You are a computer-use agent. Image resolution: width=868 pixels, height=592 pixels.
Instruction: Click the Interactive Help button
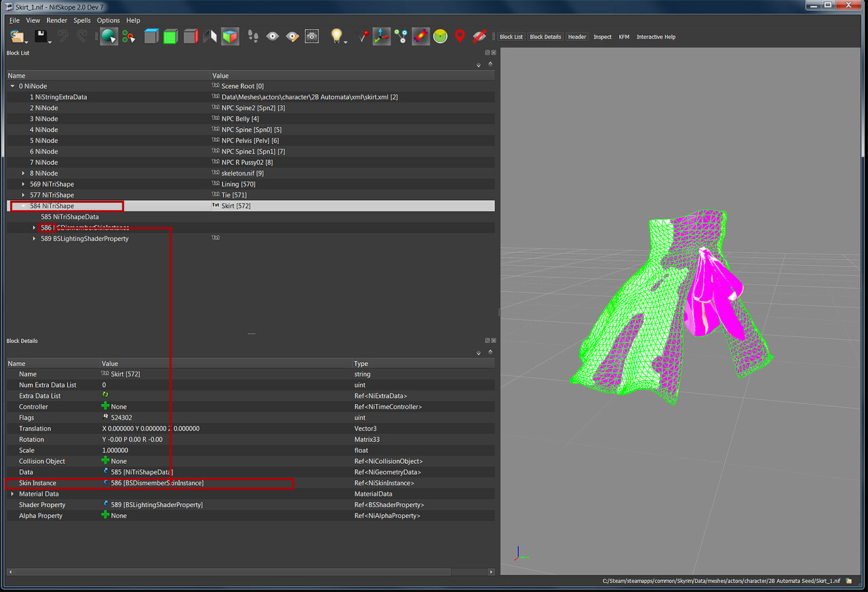click(x=656, y=37)
